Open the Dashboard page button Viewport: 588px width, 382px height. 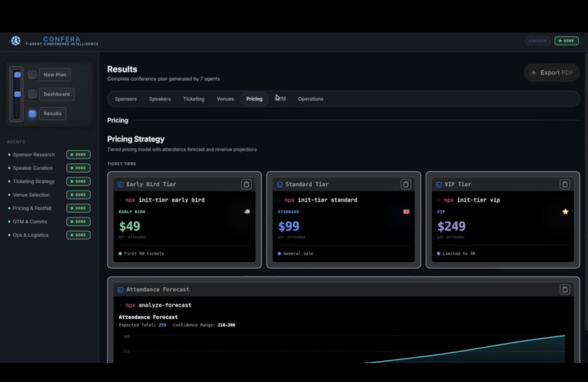pyautogui.click(x=57, y=94)
